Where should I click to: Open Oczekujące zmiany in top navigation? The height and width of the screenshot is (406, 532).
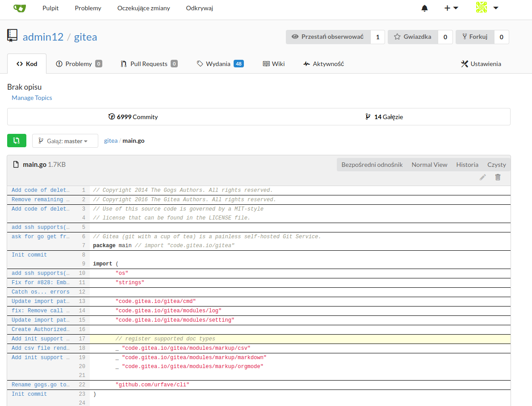(x=143, y=8)
